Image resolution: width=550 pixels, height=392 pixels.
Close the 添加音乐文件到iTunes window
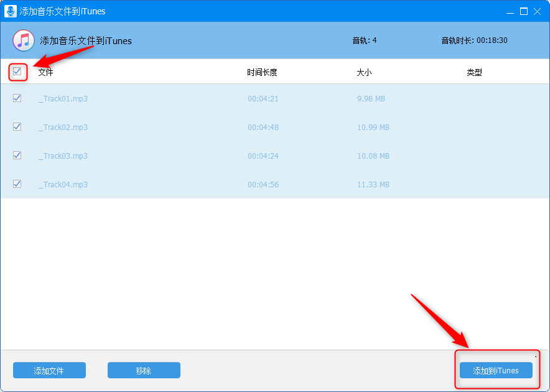click(x=537, y=12)
